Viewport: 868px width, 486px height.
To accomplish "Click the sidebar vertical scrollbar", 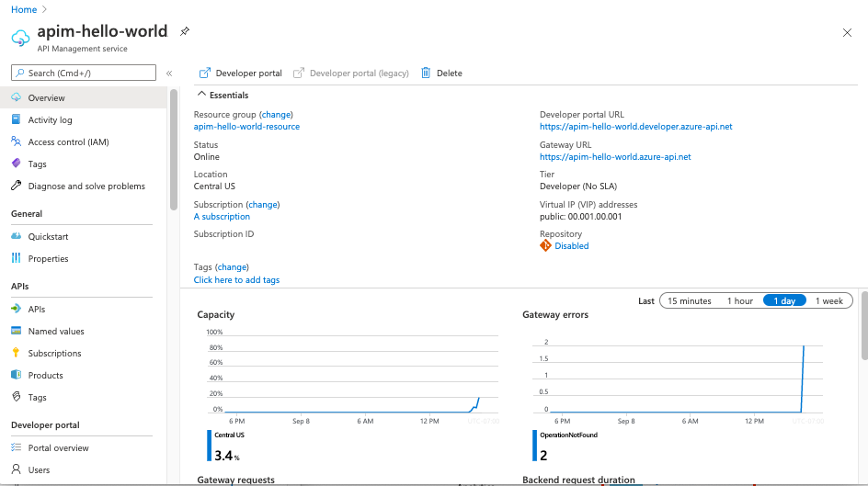I will coord(174,149).
